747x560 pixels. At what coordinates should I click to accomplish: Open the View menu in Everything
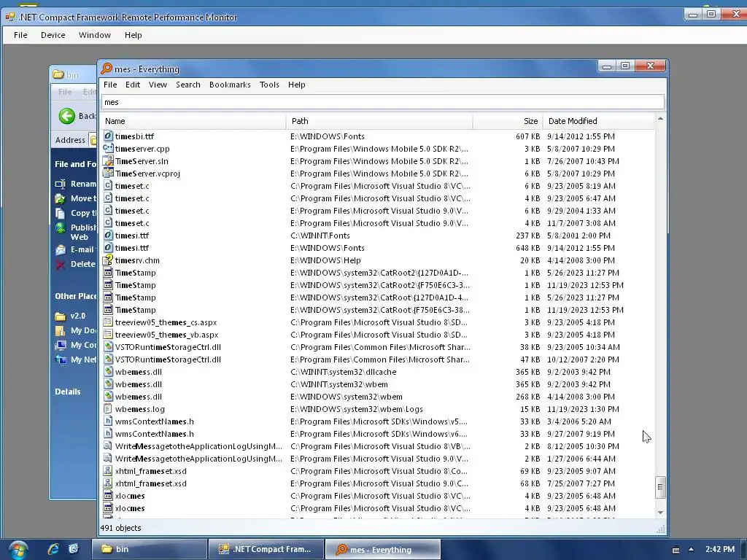[x=158, y=85]
